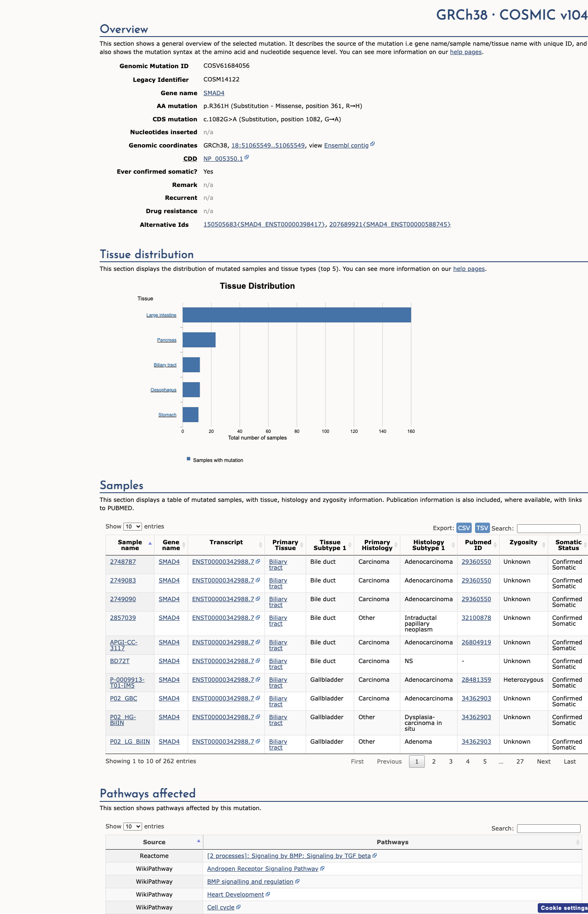Open the SMAD4 gene name link in Overview
The width and height of the screenshot is (588, 914).
click(214, 93)
